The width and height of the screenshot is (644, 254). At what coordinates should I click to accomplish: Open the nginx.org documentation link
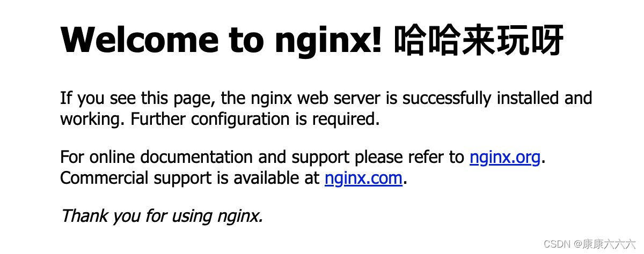point(504,158)
